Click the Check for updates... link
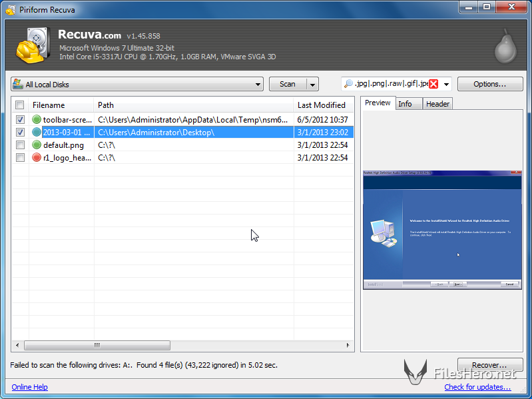 pos(477,387)
